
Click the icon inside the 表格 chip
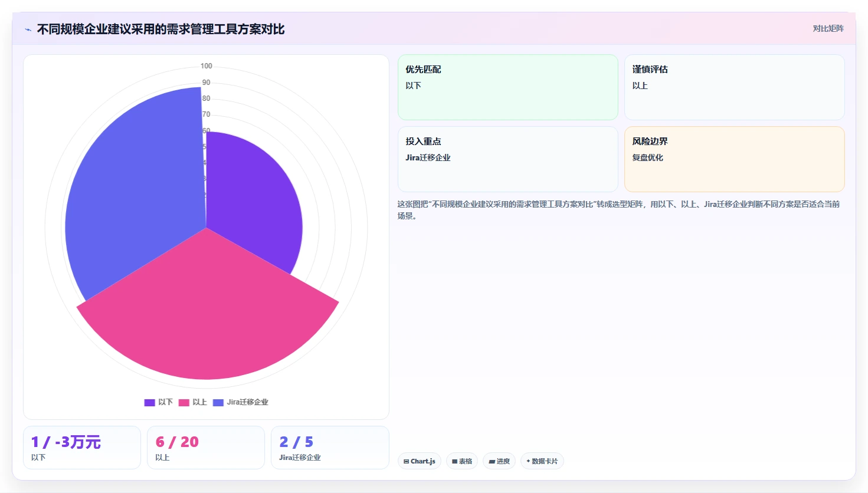coord(455,462)
